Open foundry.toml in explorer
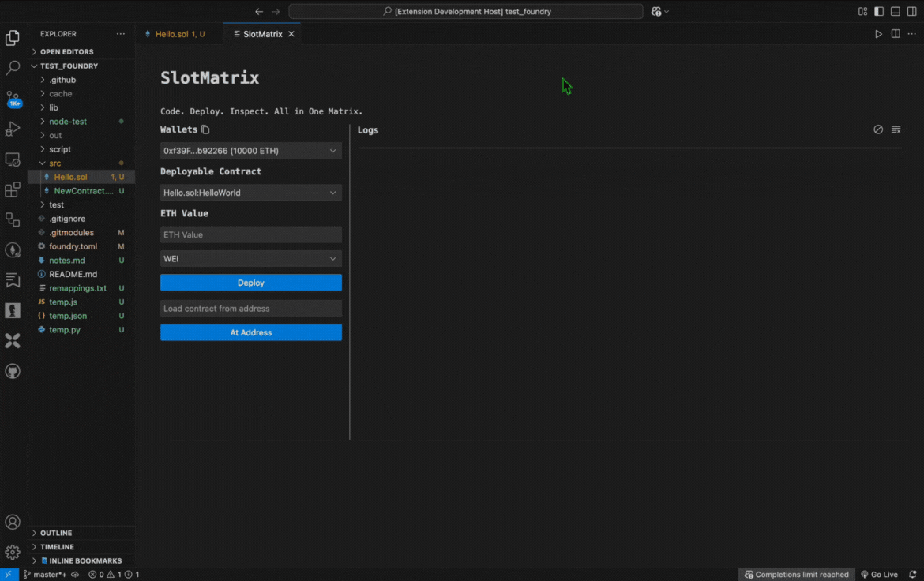Screen dimensions: 924x581 [81, 246]
